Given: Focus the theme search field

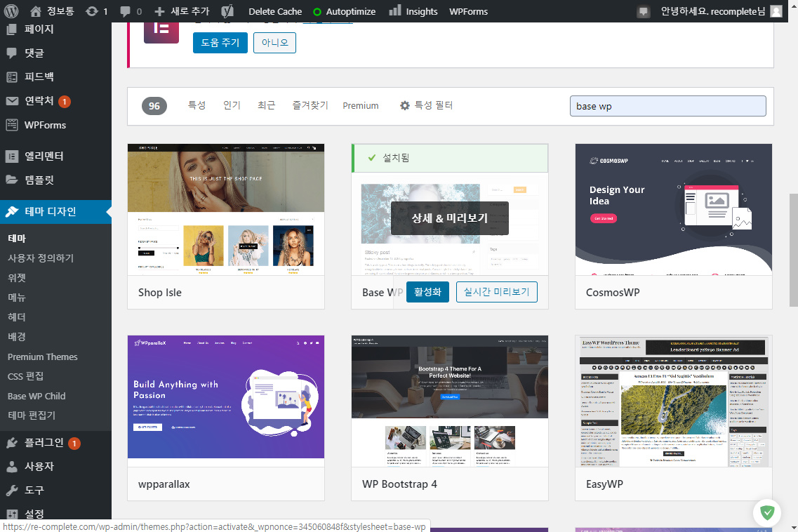Looking at the screenshot, I should pyautogui.click(x=667, y=106).
